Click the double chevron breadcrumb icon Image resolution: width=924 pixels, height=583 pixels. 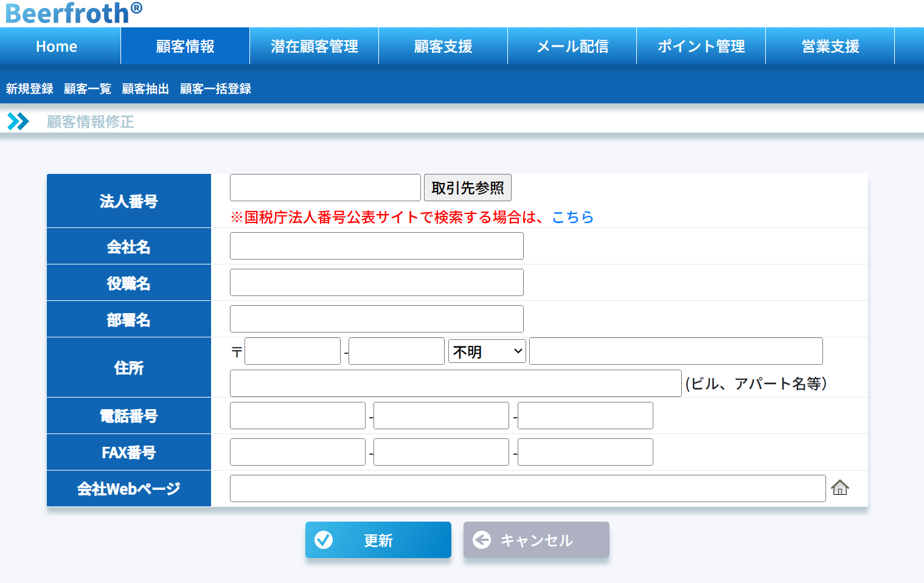coord(18,122)
